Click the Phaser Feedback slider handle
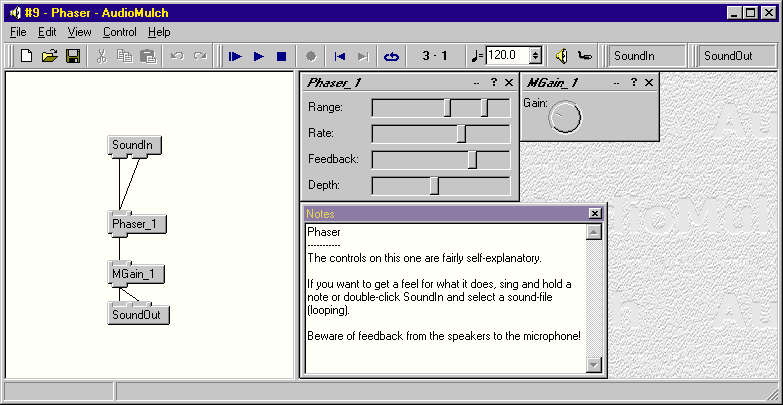This screenshot has width=783, height=405. pyautogui.click(x=472, y=159)
